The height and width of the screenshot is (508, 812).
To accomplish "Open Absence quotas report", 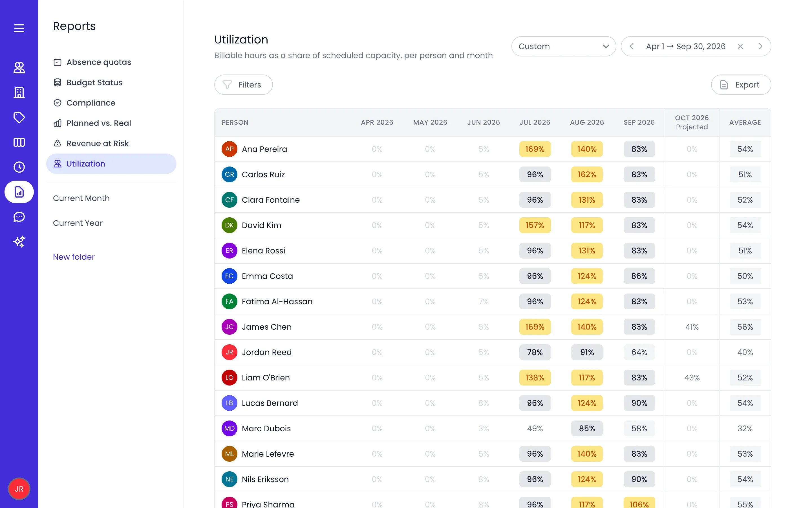I will [111, 62].
